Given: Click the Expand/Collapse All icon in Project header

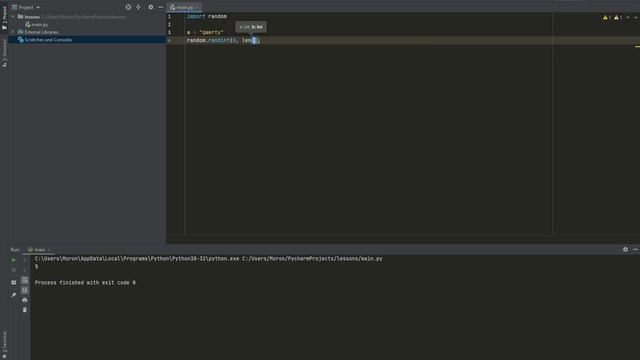Looking at the screenshot, I should point(138,7).
